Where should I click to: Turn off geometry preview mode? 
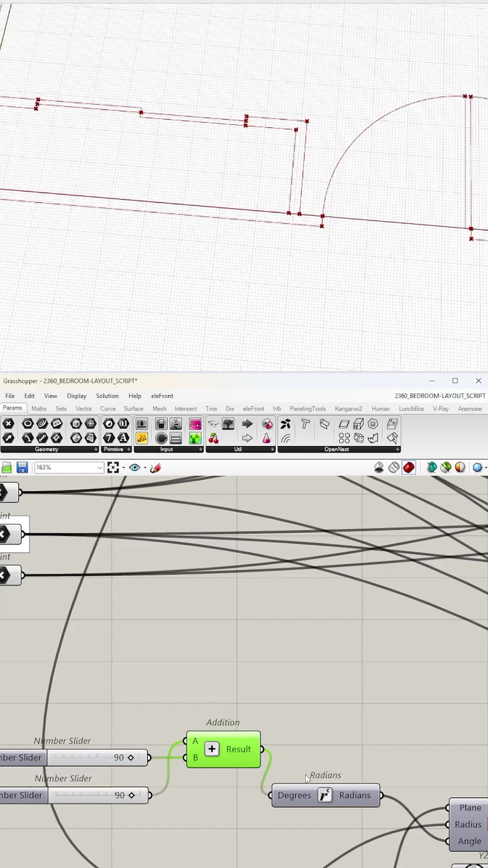379,467
